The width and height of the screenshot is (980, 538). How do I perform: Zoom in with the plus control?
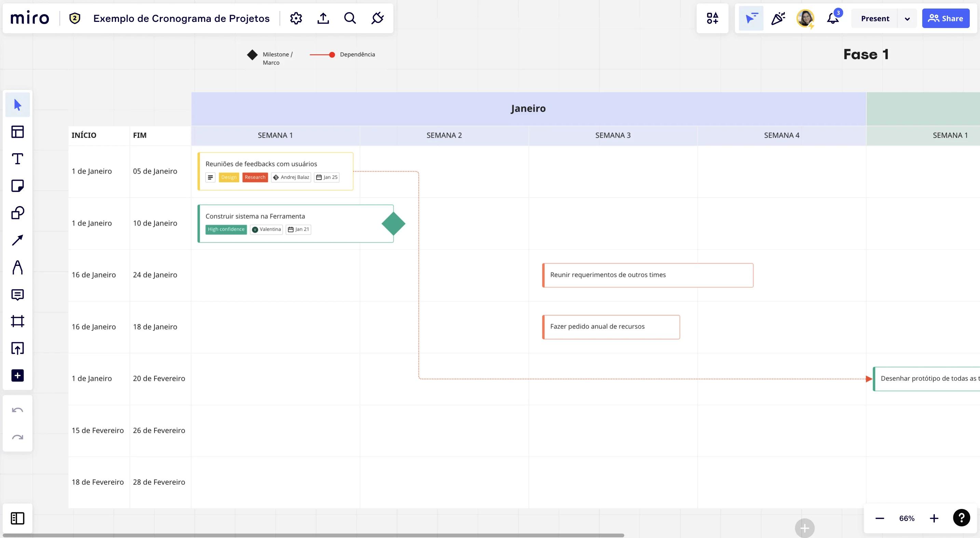click(x=934, y=518)
